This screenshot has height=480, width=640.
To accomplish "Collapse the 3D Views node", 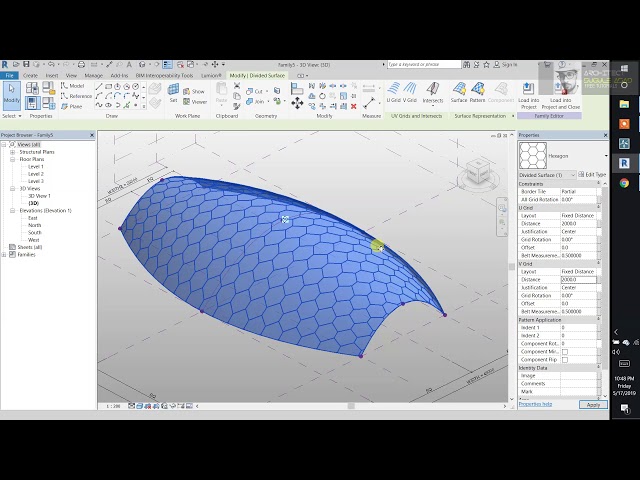I will click(x=12, y=189).
